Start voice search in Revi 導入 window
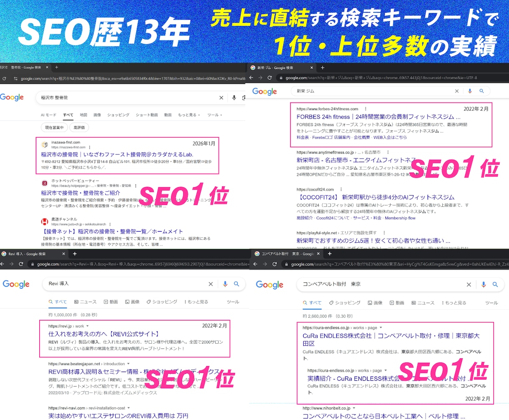This screenshot has height=420, width=509. coord(225,284)
